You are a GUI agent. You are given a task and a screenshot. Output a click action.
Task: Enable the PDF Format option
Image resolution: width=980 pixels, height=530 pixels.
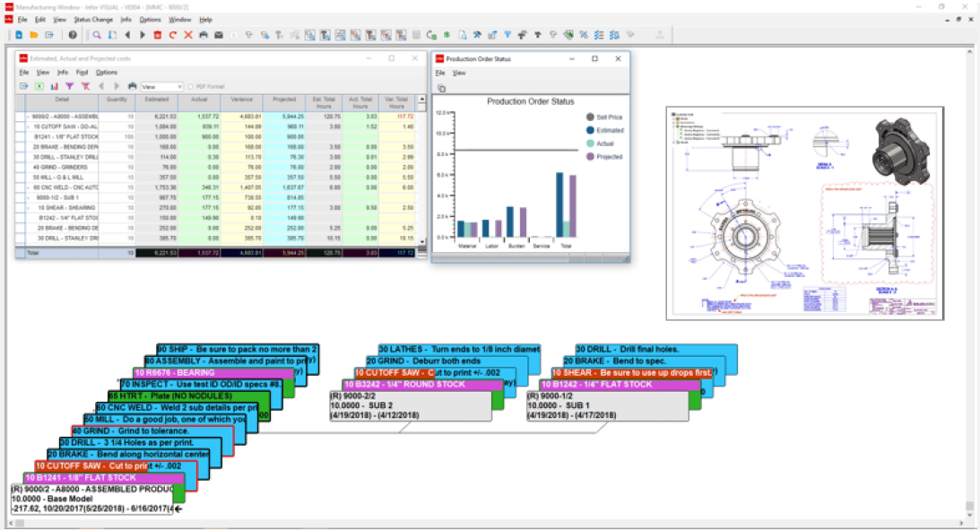tap(192, 86)
